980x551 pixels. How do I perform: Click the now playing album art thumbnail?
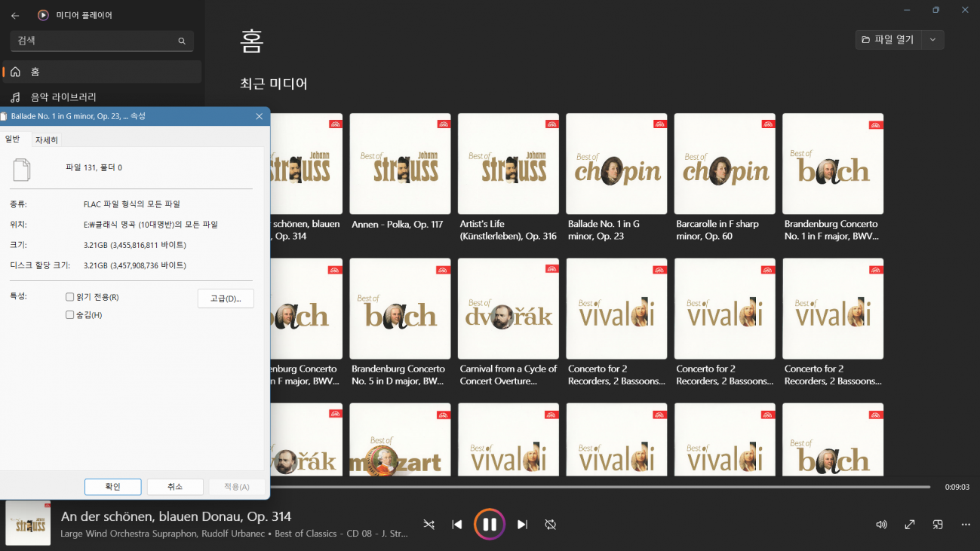point(28,523)
